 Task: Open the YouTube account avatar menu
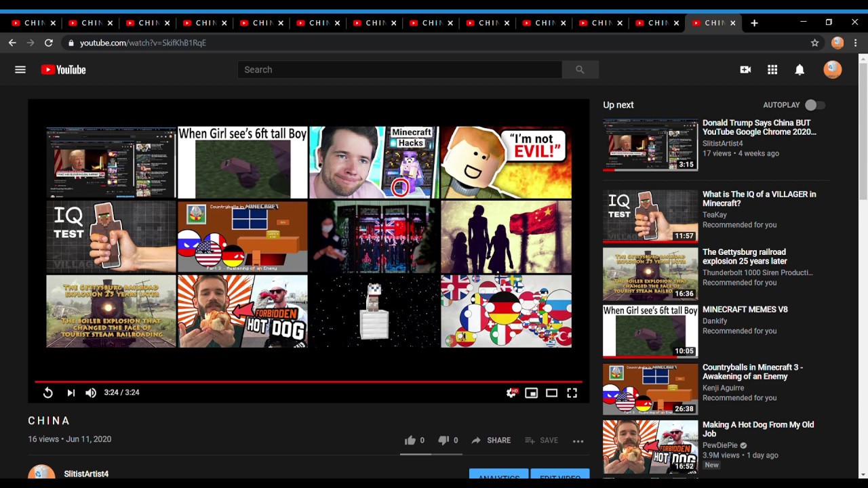[832, 69]
